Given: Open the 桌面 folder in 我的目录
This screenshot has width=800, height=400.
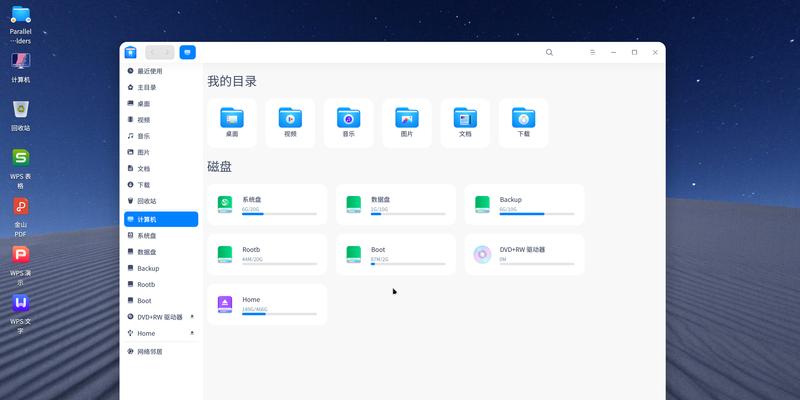Looking at the screenshot, I should click(231, 118).
